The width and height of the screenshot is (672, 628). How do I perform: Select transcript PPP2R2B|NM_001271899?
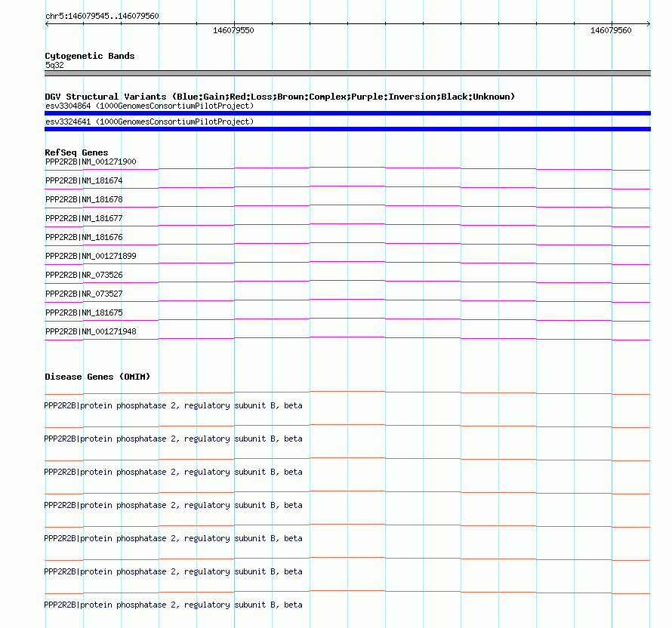91,256
